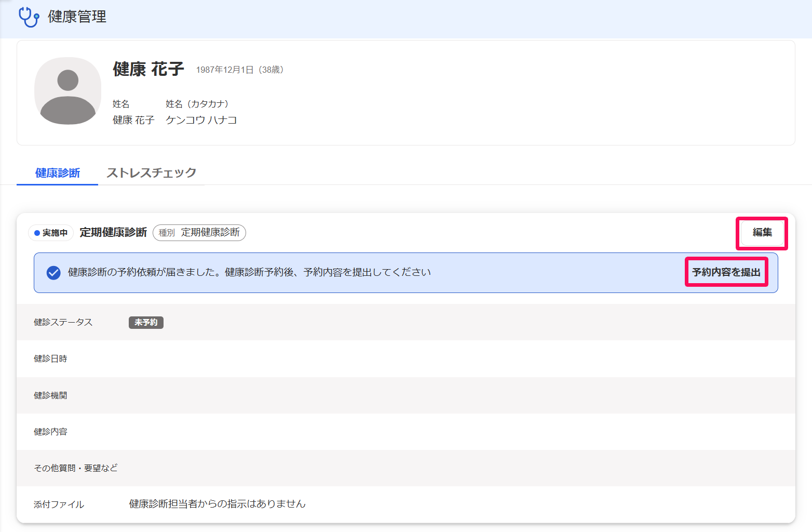Click the 定期健康診断 card title

[x=113, y=233]
